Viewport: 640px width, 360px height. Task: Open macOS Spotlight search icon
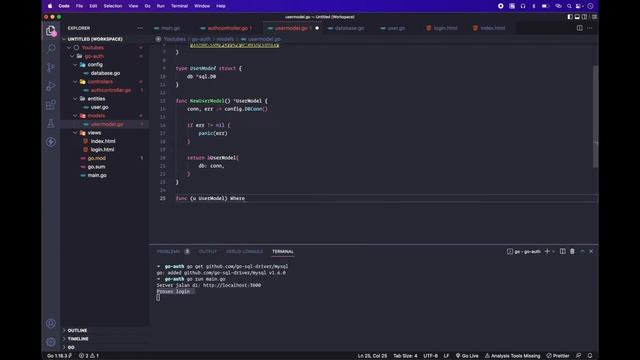click(569, 6)
